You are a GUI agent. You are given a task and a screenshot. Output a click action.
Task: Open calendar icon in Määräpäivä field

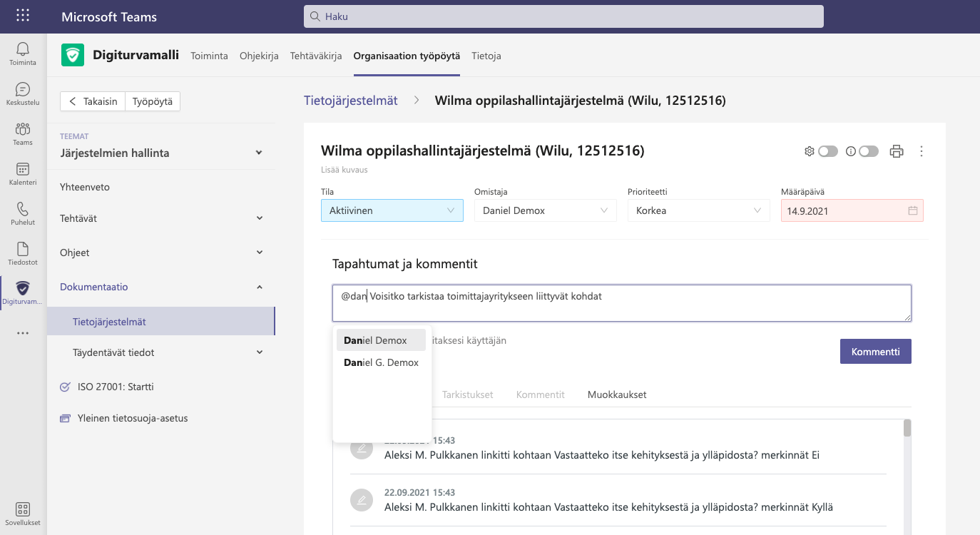pos(912,210)
